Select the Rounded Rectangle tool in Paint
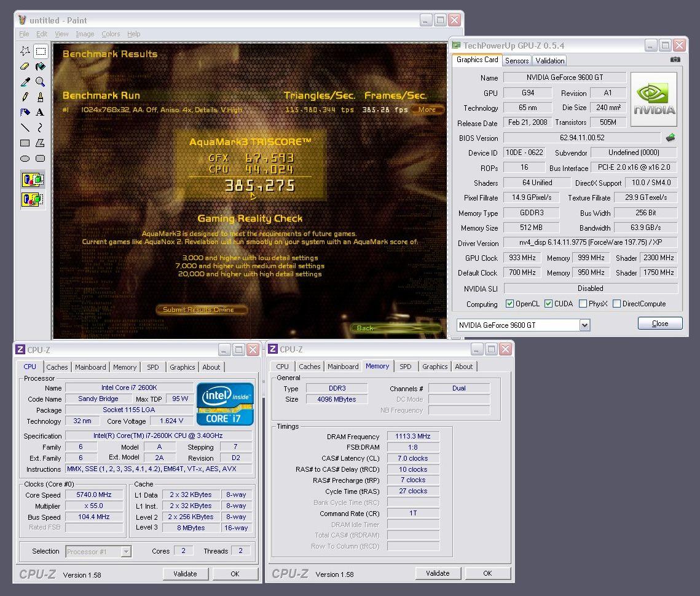This screenshot has width=700, height=596. tap(41, 158)
